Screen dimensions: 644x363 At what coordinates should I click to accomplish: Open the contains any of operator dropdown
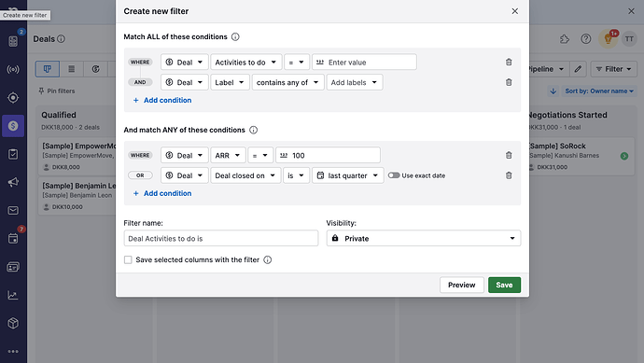(x=287, y=82)
